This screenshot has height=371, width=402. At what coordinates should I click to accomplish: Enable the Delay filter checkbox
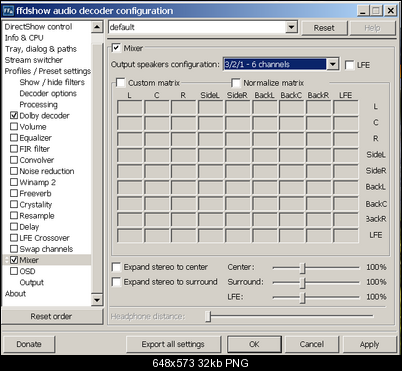(x=14, y=227)
